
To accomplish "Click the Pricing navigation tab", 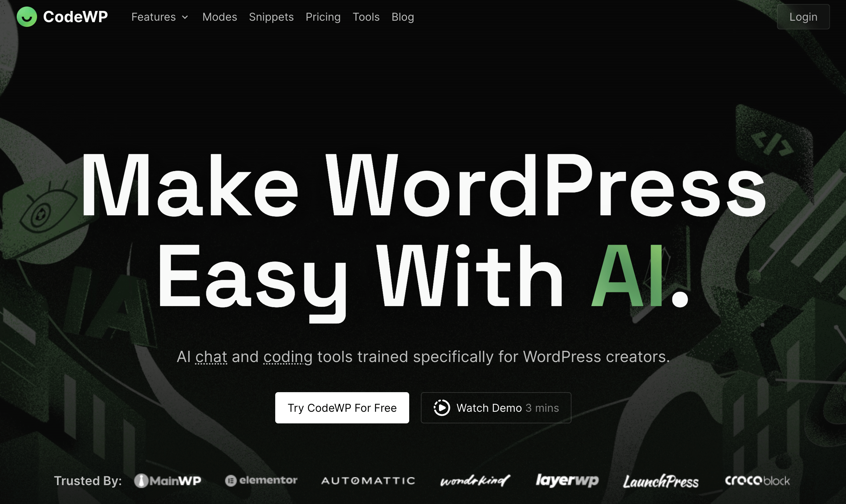I will 323,17.
